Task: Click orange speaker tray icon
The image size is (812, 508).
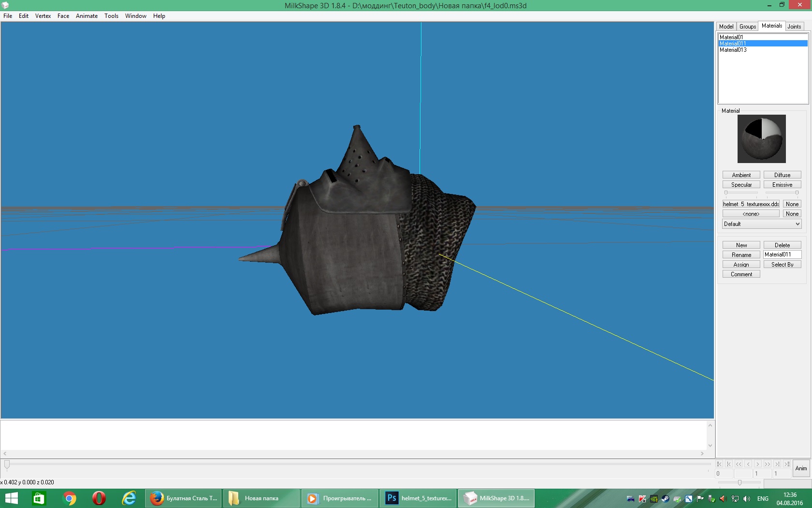Action: pos(724,499)
